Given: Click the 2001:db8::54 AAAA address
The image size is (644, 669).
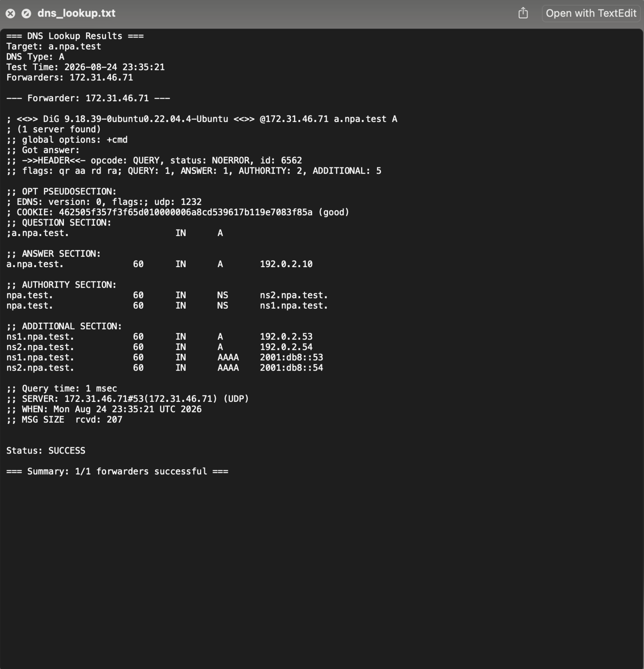Looking at the screenshot, I should coord(291,368).
